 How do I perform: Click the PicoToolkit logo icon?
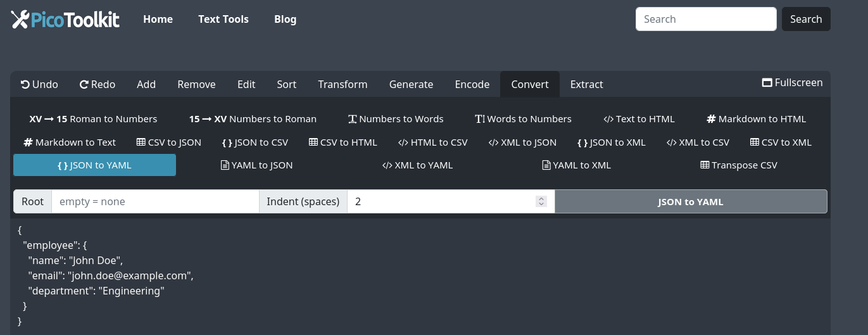tap(20, 20)
